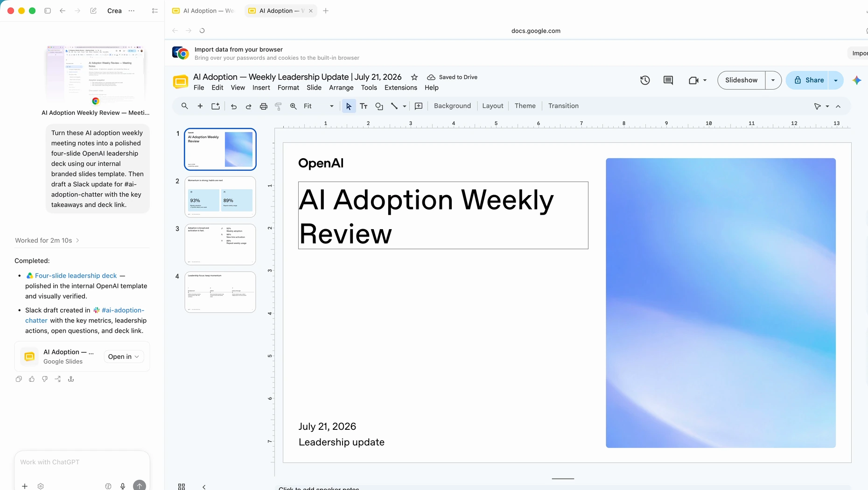Image resolution: width=868 pixels, height=490 pixels.
Task: Click the microphone dictation icon
Action: [x=123, y=486]
